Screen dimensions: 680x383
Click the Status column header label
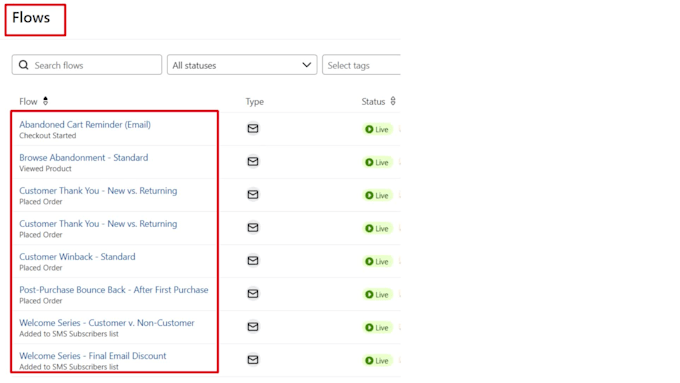373,101
